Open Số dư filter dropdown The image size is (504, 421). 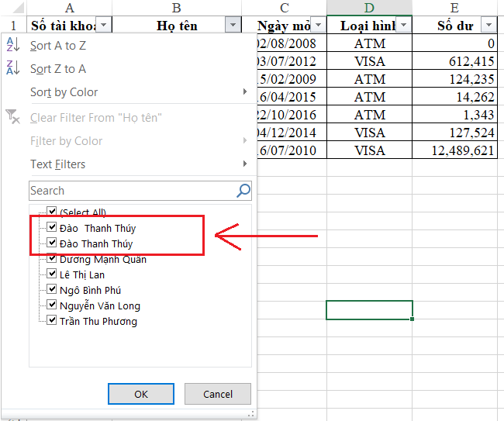[488, 25]
